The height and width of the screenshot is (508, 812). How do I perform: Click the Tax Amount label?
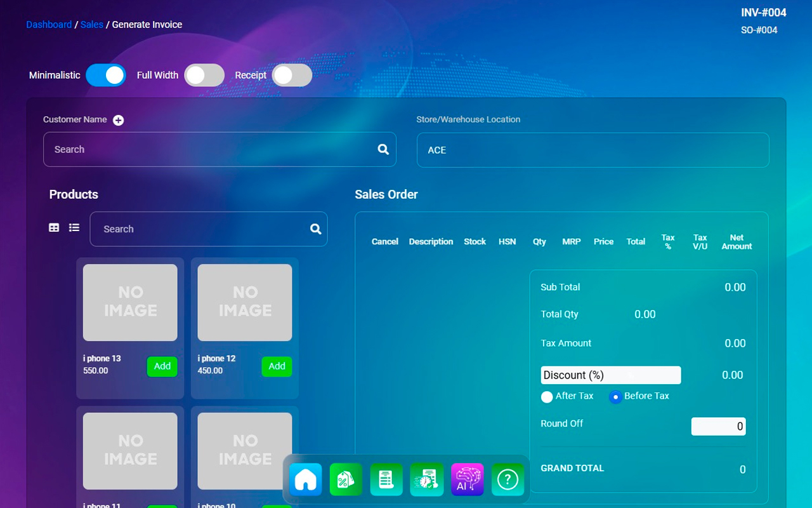566,343
